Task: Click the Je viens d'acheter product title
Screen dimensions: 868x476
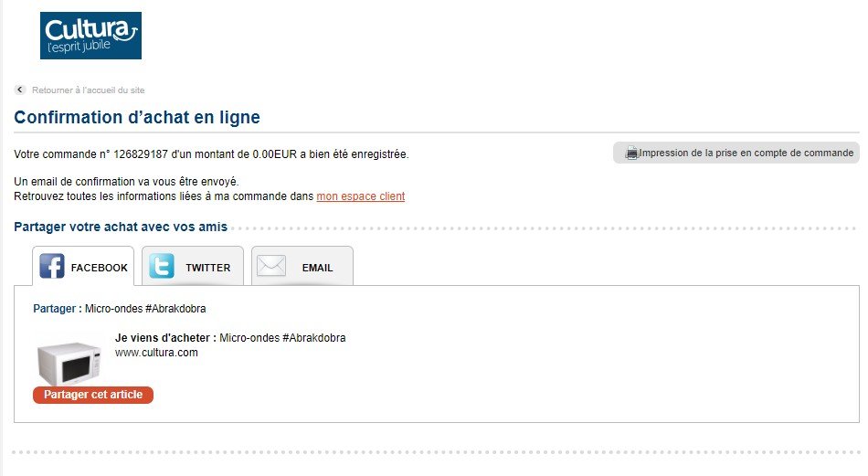Action: pyautogui.click(x=230, y=338)
